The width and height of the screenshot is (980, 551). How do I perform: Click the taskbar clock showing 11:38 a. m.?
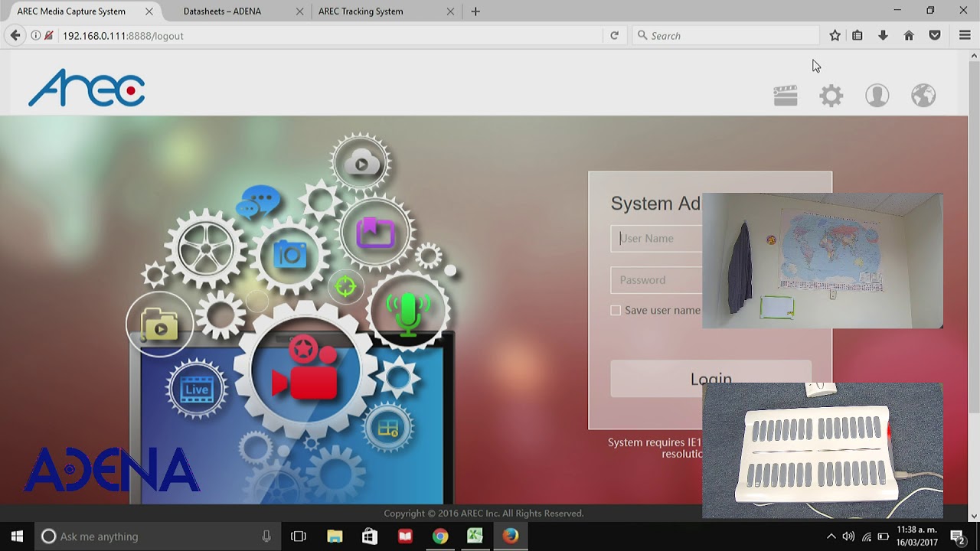pos(916,536)
